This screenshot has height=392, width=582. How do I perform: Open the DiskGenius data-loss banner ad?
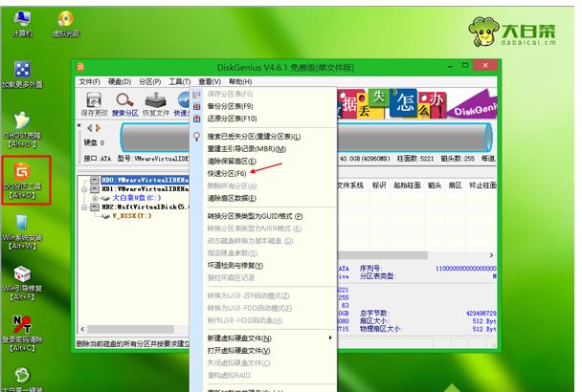(416, 103)
